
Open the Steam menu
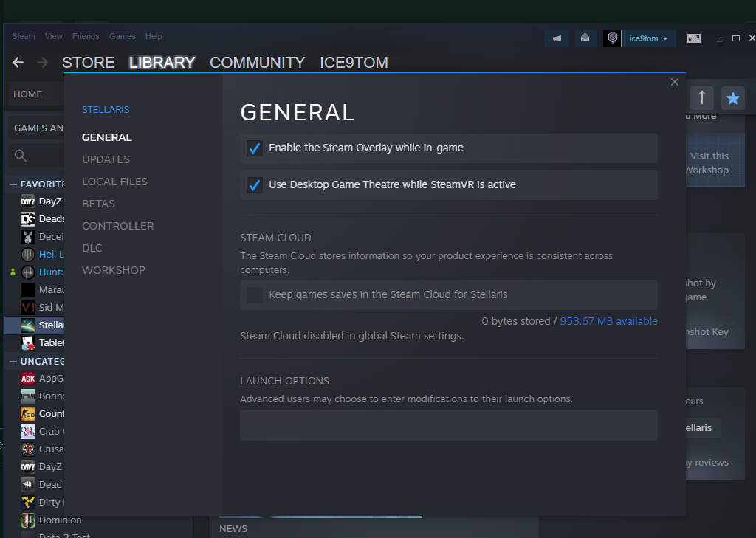coord(24,36)
